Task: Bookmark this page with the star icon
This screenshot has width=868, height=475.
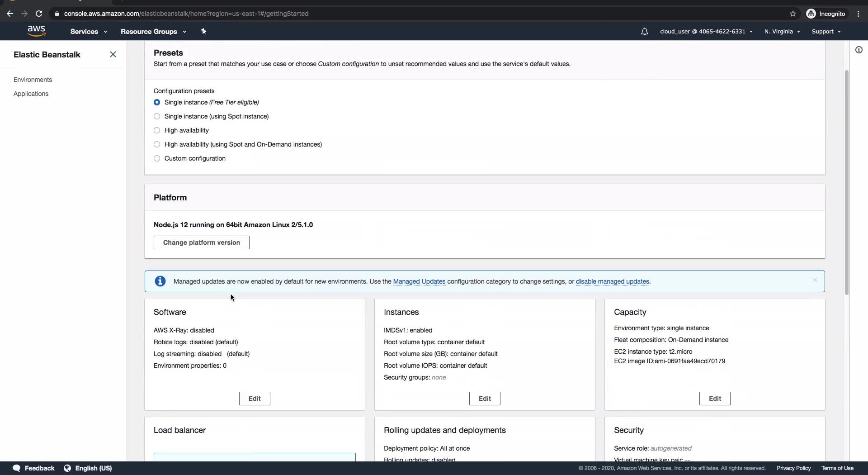Action: click(x=793, y=14)
